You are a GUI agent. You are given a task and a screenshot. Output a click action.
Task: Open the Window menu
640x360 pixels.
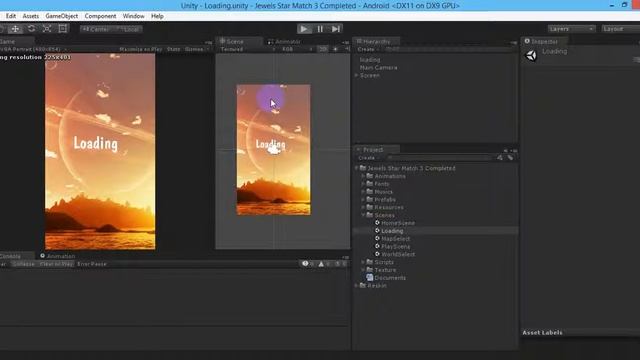133,16
